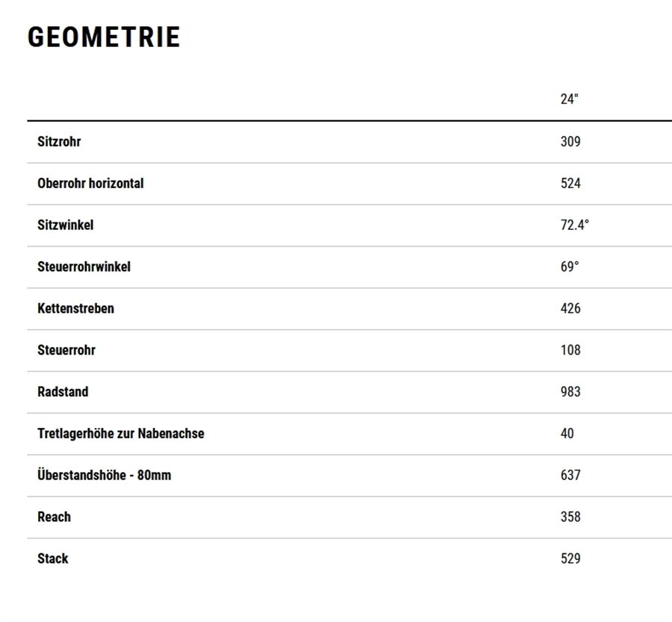Click the Stack value 529
672x622 pixels.
pos(570,559)
